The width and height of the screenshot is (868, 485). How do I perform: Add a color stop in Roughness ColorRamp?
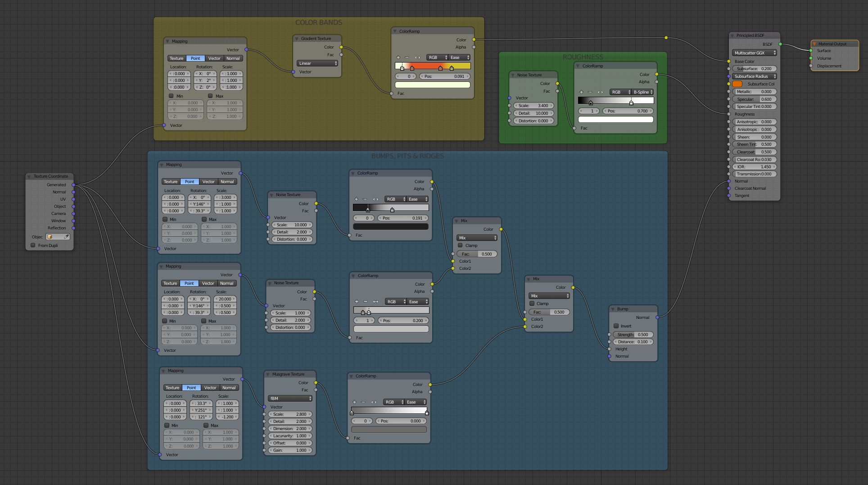tap(581, 92)
